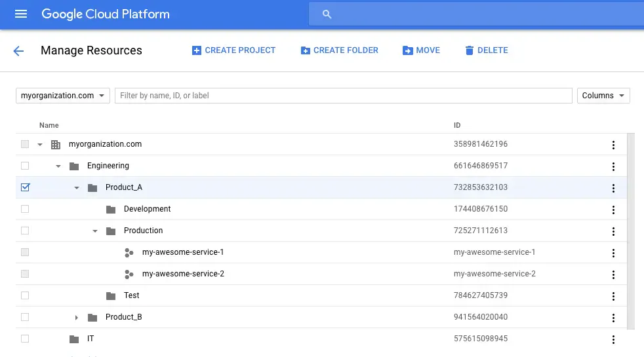The width and height of the screenshot is (644, 357).
Task: Click the CREATE FOLDER button label
Action: click(x=346, y=50)
